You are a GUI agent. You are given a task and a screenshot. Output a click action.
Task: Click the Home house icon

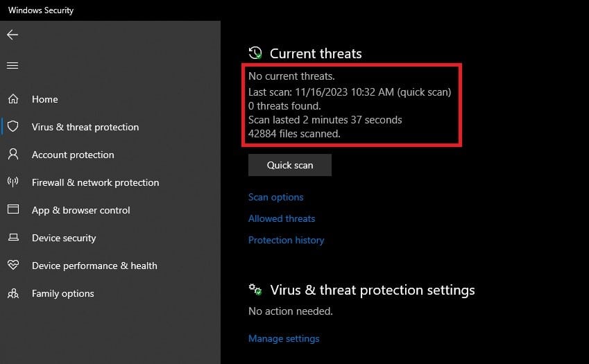(13, 99)
